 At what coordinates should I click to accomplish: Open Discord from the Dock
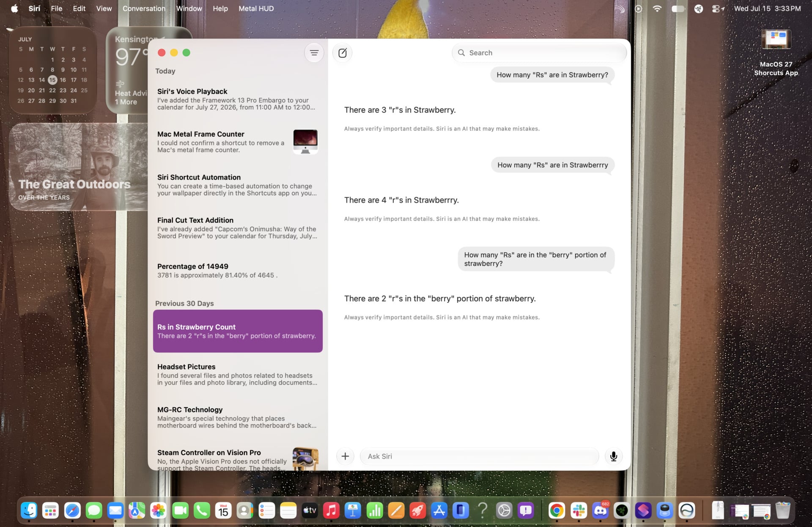600,511
